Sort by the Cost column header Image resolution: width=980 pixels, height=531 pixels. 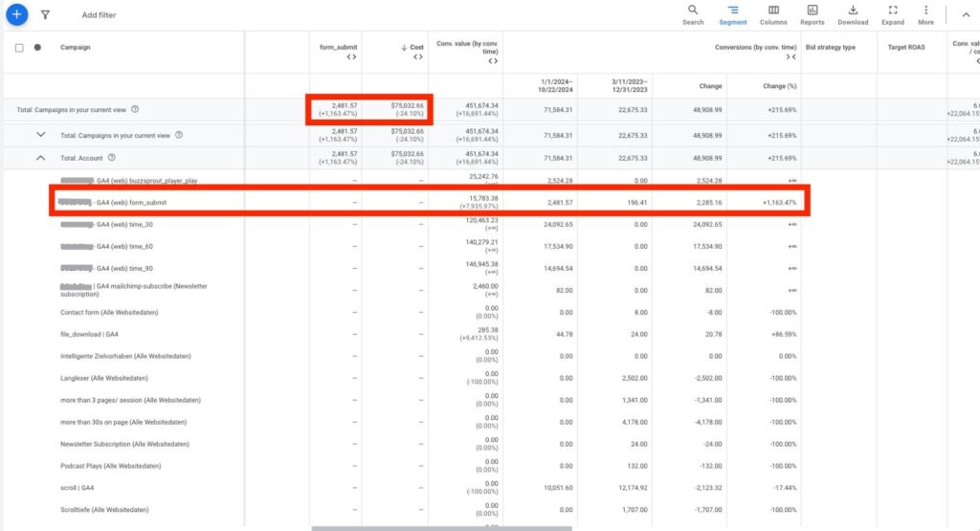pos(413,47)
